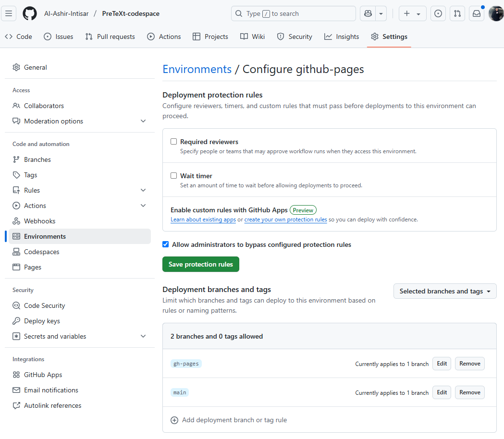Switch to the Code tab

pos(18,37)
